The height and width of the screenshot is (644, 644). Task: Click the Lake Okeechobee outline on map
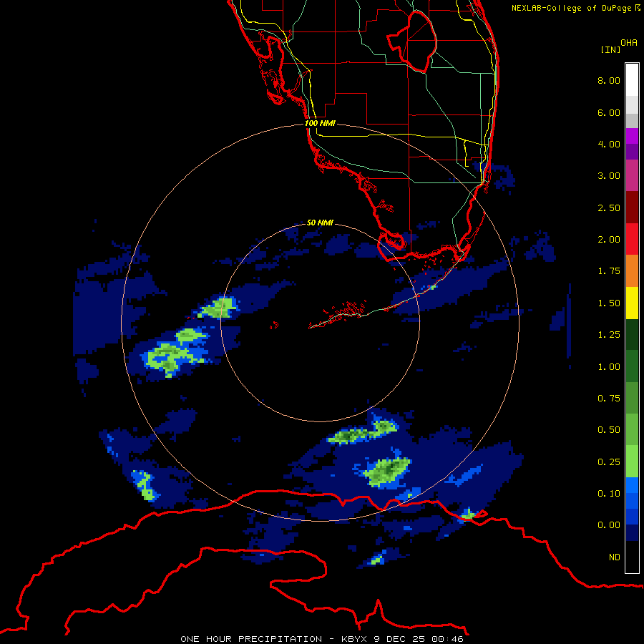click(x=412, y=41)
